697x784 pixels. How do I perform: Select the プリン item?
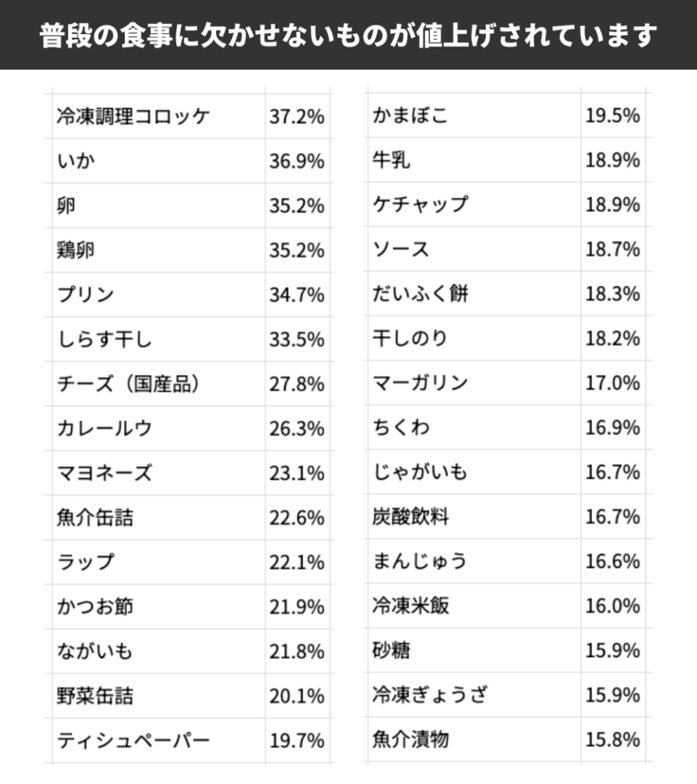(85, 294)
